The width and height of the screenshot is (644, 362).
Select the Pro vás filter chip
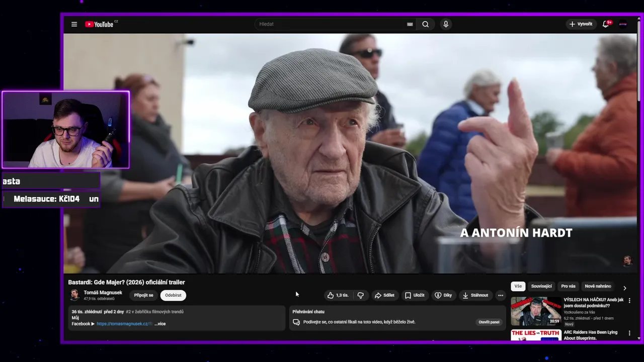click(568, 286)
